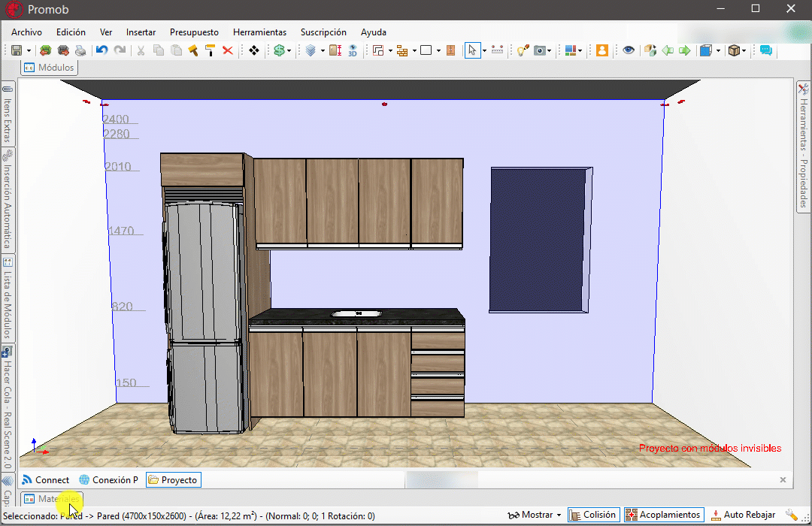Toggle the Acoplamientos button
Screen dimensions: 812x526
(x=663, y=515)
